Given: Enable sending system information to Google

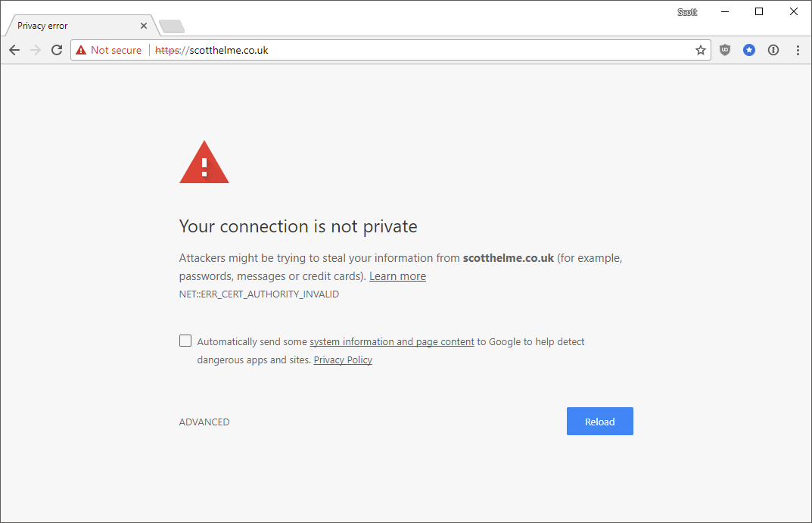Looking at the screenshot, I should [185, 341].
